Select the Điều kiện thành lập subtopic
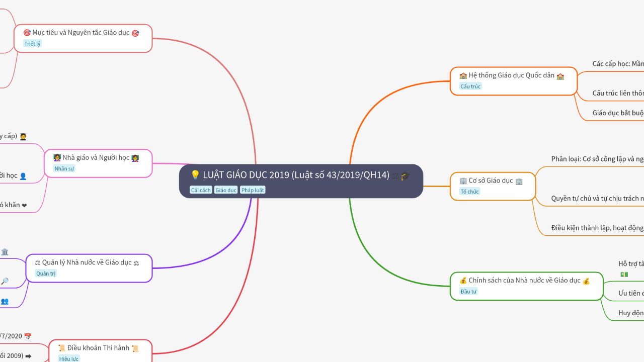Image resolution: width=644 pixels, height=362 pixels. tap(597, 228)
